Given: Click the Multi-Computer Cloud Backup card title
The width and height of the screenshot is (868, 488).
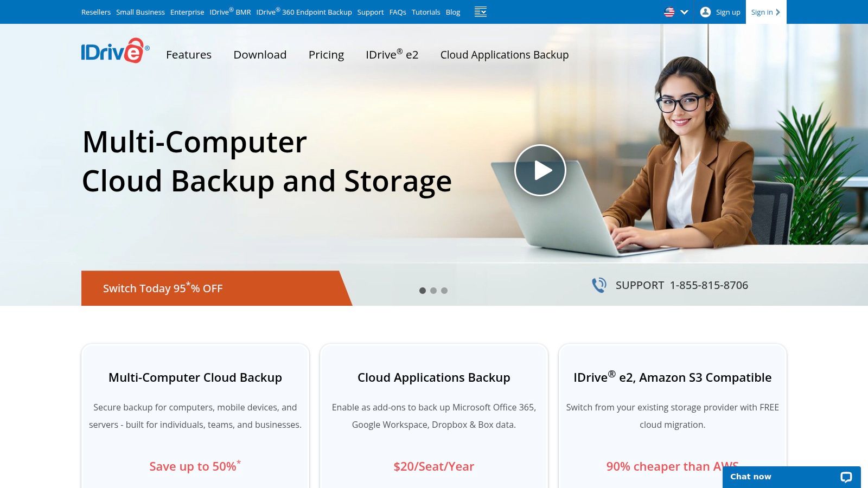Looking at the screenshot, I should click(195, 377).
